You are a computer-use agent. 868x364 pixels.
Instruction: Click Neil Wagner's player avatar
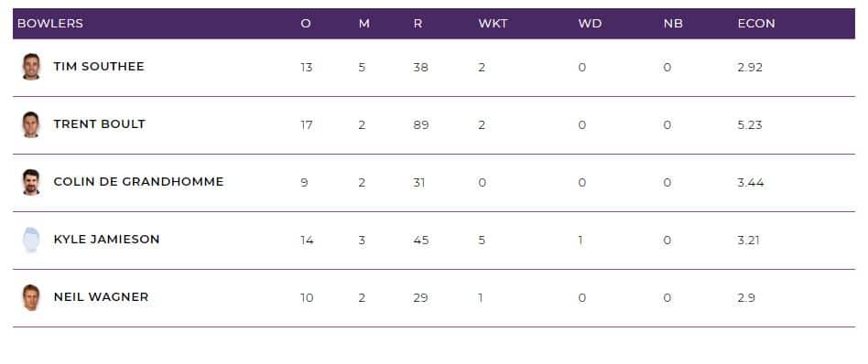[31, 297]
